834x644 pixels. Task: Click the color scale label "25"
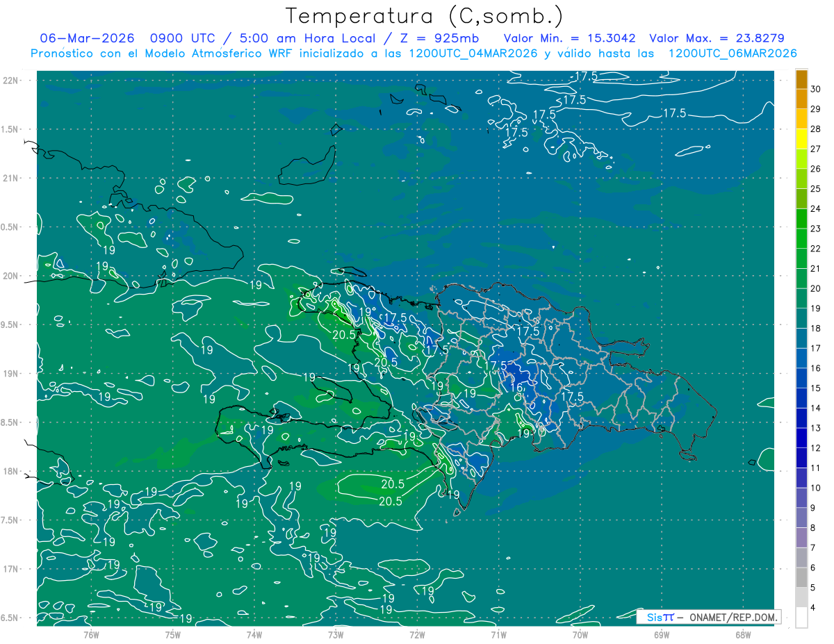816,189
